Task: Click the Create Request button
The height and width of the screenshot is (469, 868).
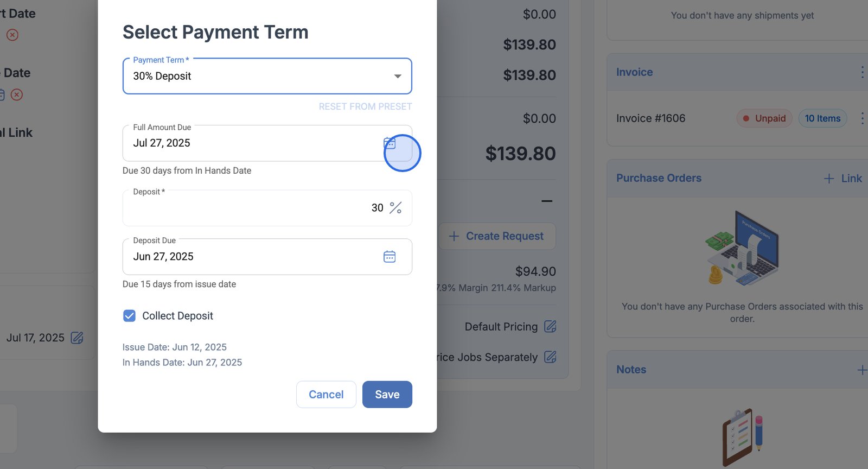Action: coord(497,236)
